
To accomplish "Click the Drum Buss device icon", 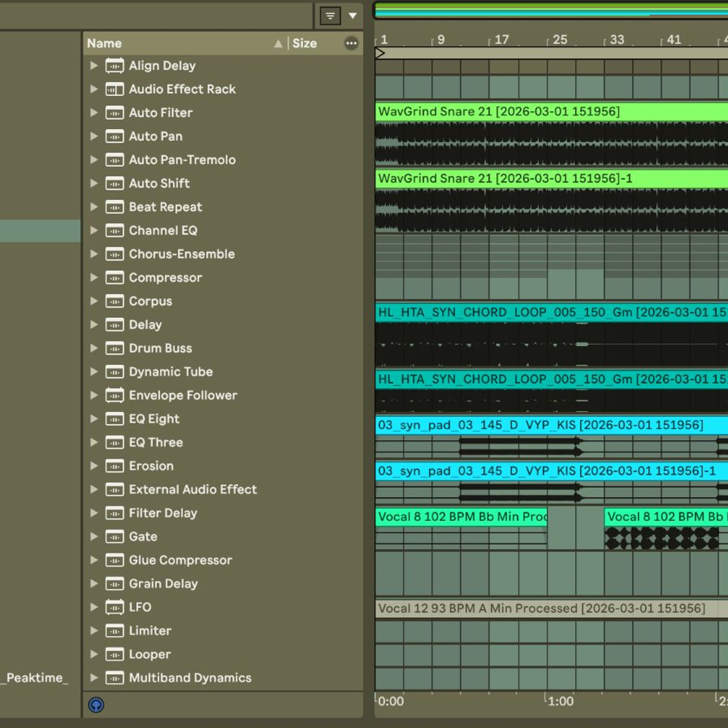I will (x=115, y=348).
